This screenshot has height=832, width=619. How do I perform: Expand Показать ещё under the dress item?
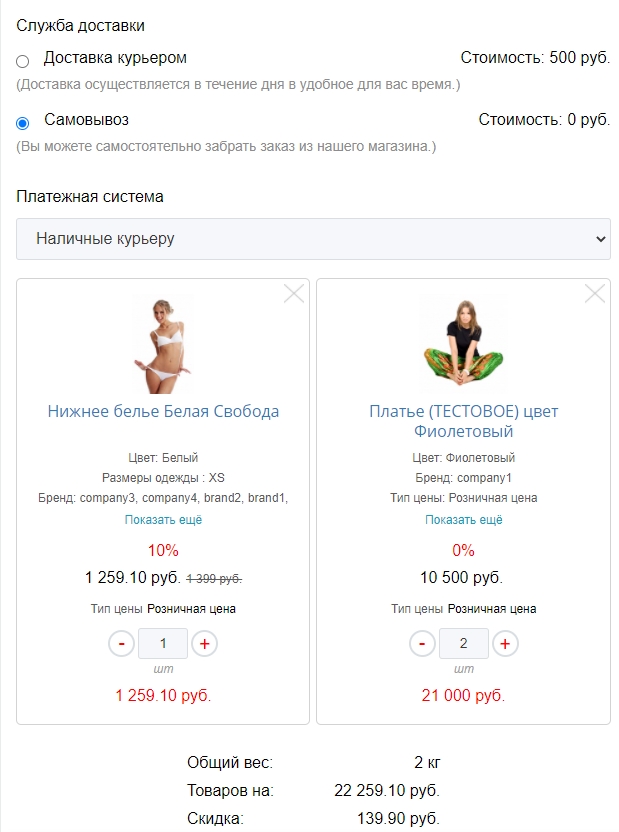point(465,519)
